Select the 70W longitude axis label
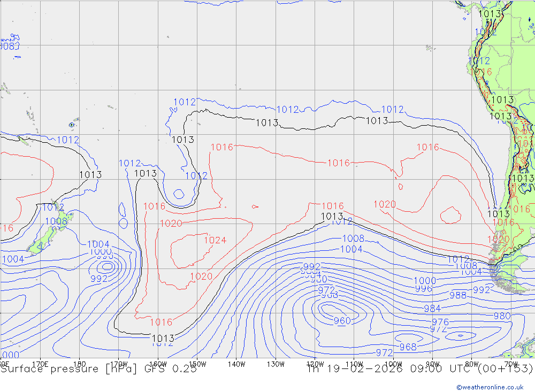Image resolution: width=535 pixels, height=392 pixels. click(511, 364)
